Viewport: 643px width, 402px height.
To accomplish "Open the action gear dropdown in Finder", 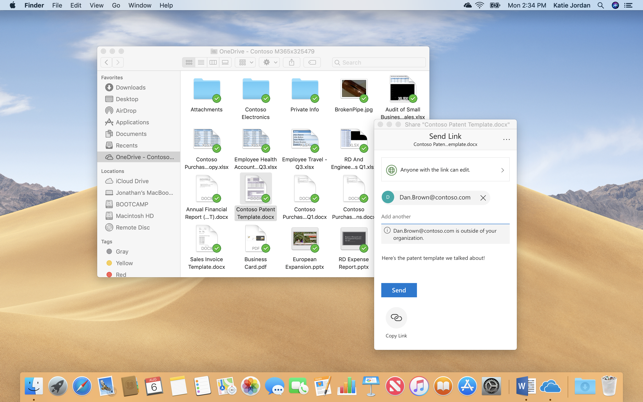I will [x=270, y=62].
